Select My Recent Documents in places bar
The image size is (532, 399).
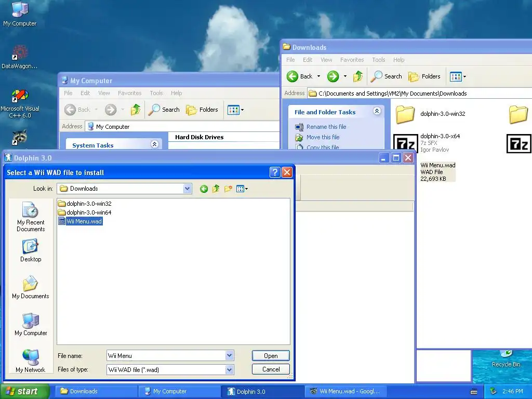[31, 217]
